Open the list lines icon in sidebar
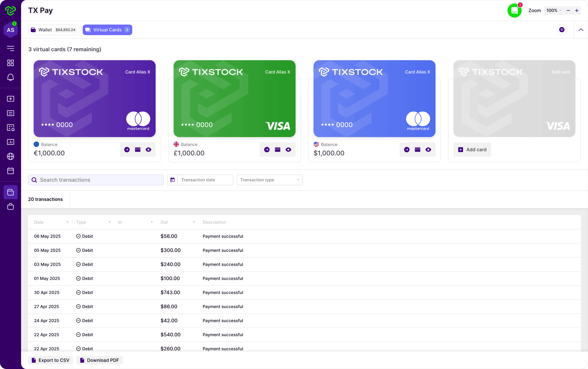The height and width of the screenshot is (369, 588). (11, 113)
